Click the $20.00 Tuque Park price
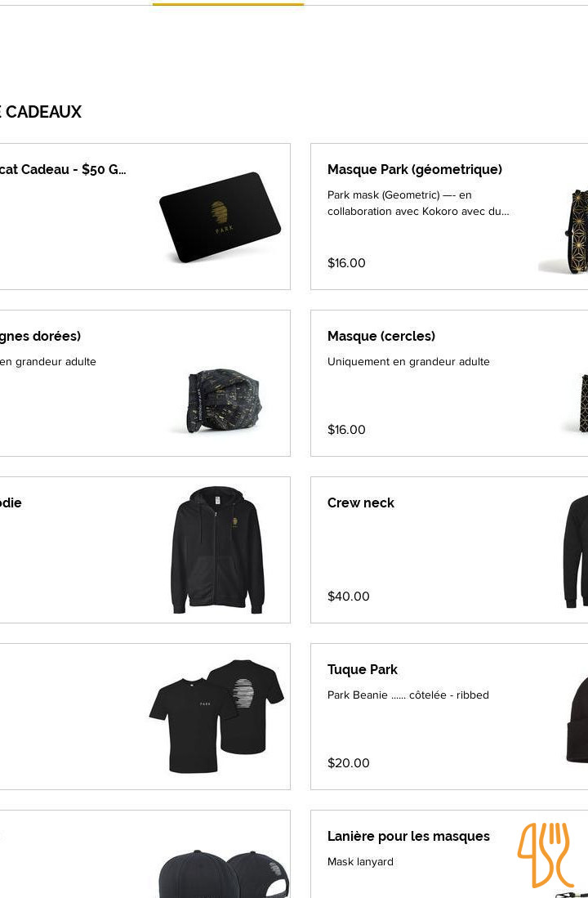The image size is (588, 898). pos(348,763)
